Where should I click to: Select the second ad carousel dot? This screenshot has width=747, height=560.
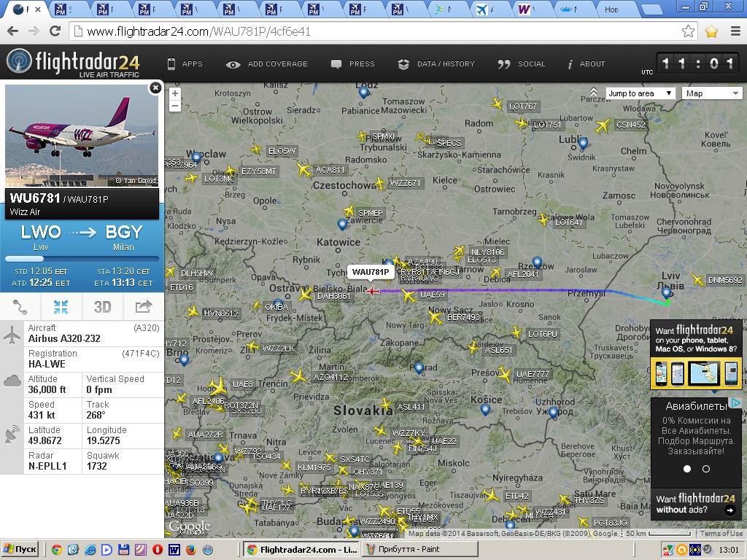point(705,469)
